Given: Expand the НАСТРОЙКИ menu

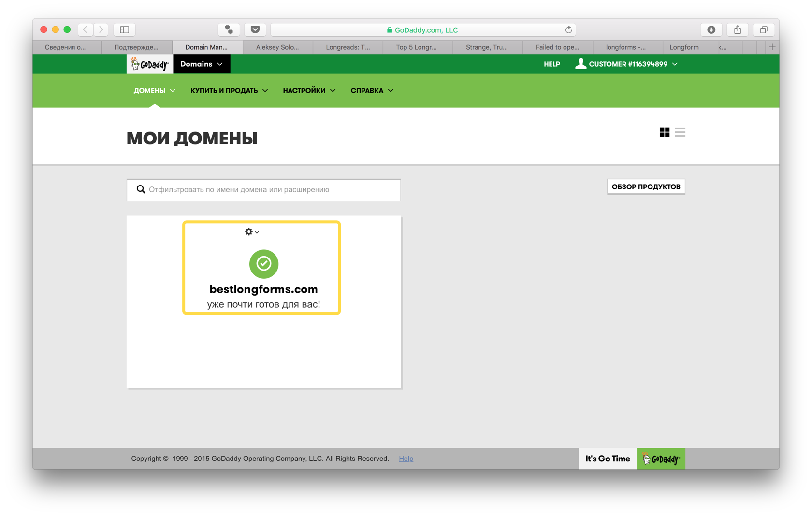Looking at the screenshot, I should [309, 91].
